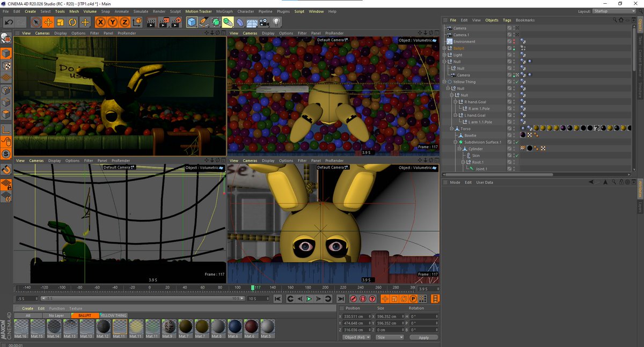The width and height of the screenshot is (644, 347).
Task: Click the Record Active Objects button
Action: 354,299
